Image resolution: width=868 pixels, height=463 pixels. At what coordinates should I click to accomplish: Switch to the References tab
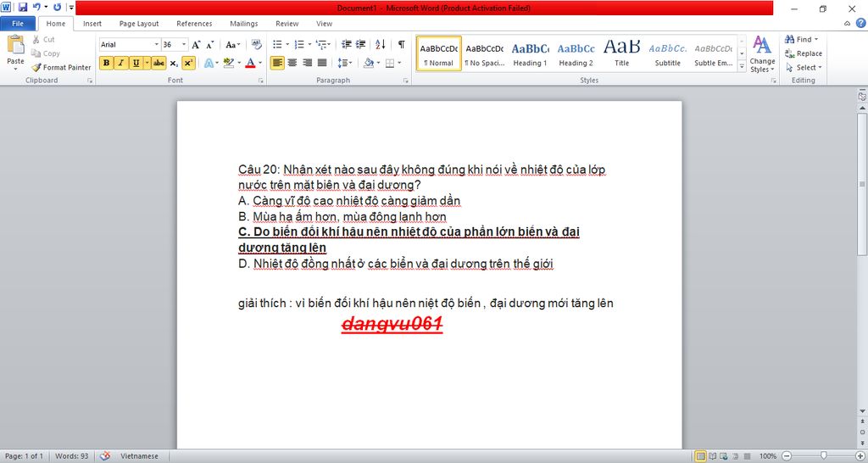194,24
